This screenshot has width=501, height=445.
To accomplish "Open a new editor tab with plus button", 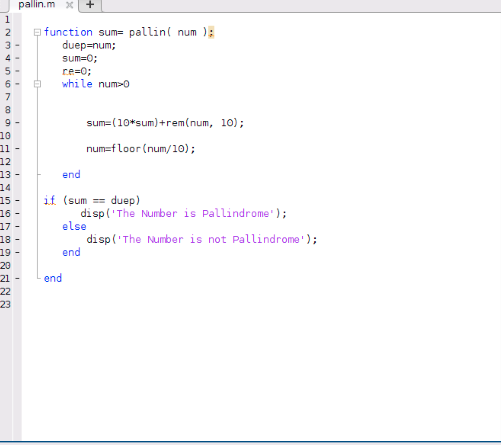I will [90, 5].
